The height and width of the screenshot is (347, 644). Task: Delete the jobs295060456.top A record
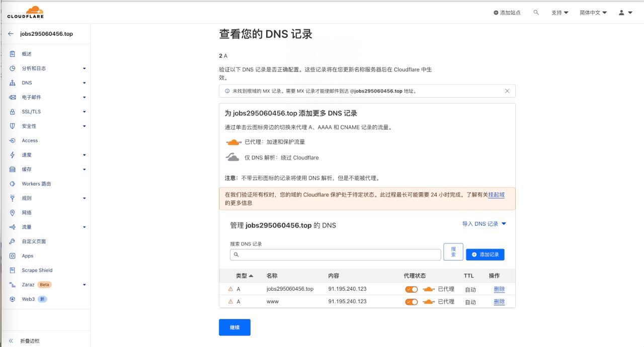tap(499, 289)
